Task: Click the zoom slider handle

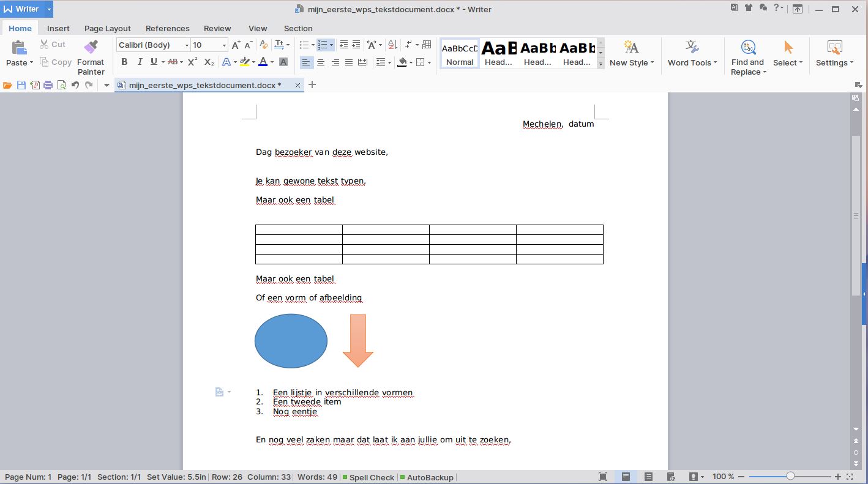Action: tap(790, 476)
